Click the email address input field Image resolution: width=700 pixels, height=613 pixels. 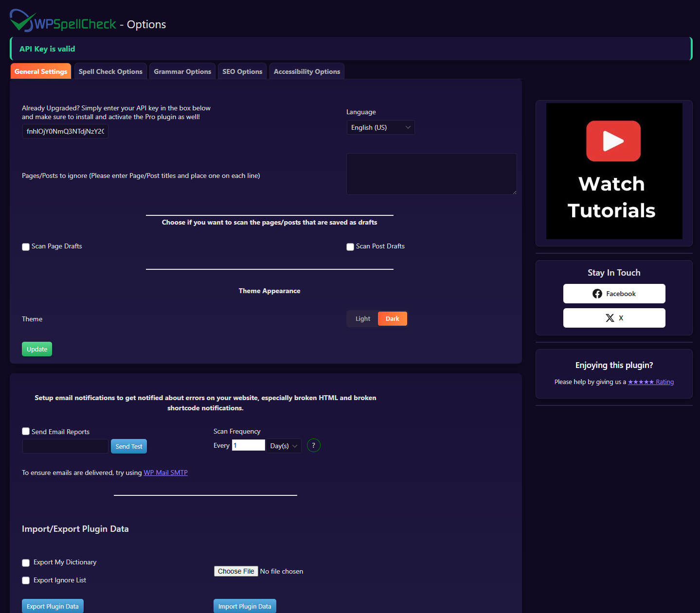coord(65,446)
